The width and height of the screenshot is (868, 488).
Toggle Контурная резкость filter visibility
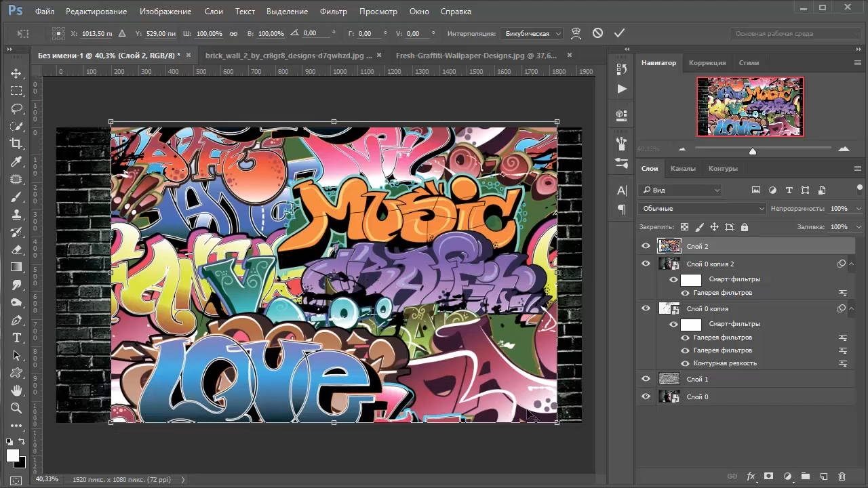(685, 363)
